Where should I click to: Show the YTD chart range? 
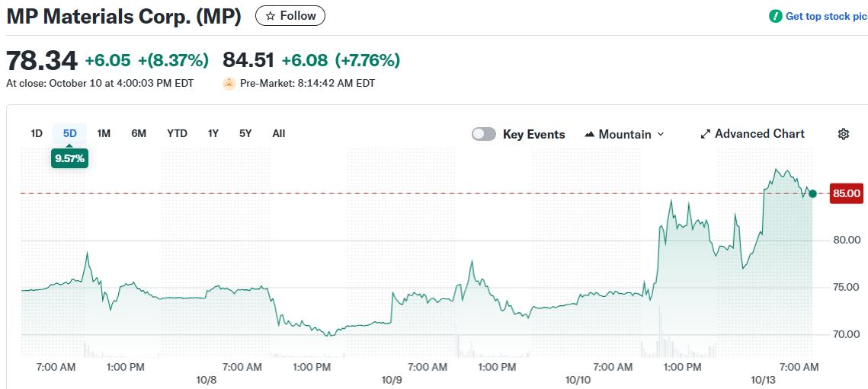(177, 133)
